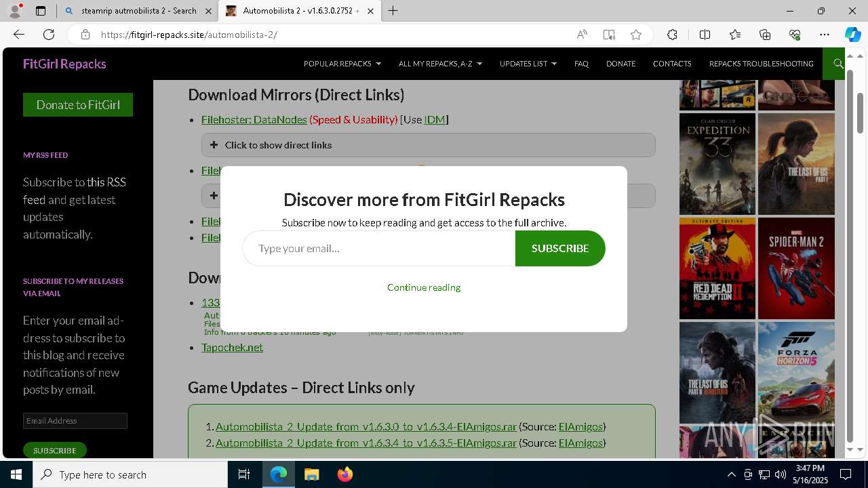Click Continue reading link

point(424,287)
